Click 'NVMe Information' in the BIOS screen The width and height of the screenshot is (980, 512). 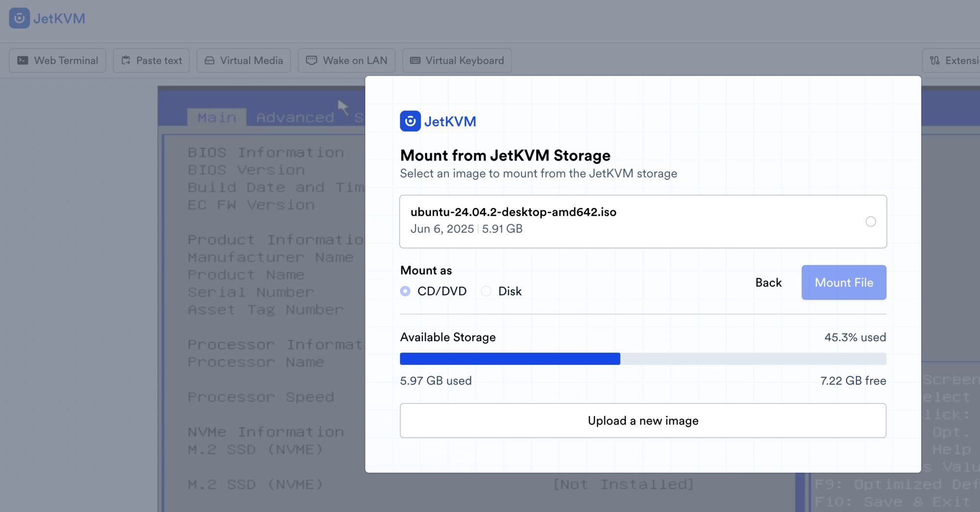(266, 432)
